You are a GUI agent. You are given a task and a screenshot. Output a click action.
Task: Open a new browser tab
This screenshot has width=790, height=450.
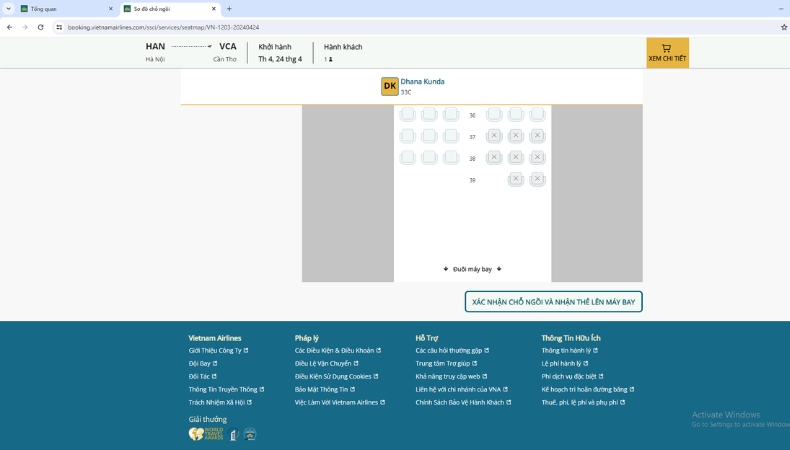pos(229,9)
